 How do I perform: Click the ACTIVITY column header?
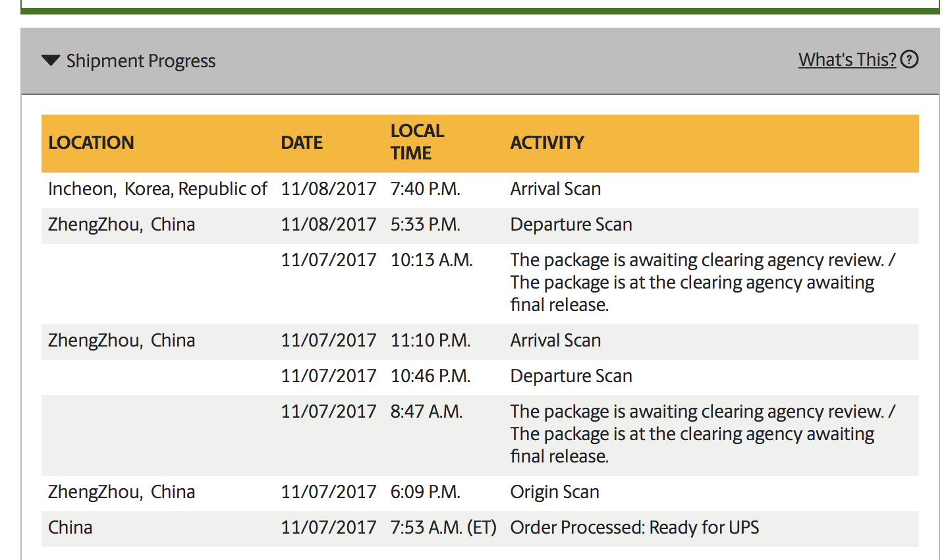[547, 143]
